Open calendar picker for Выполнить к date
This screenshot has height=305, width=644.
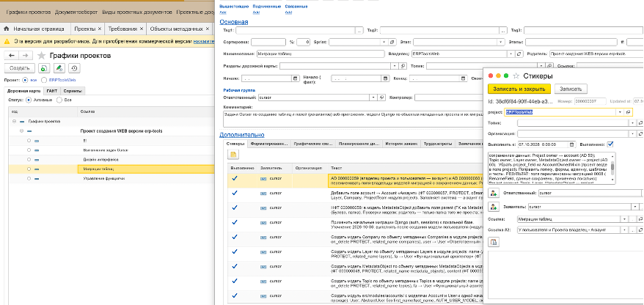pyautogui.click(x=571, y=144)
